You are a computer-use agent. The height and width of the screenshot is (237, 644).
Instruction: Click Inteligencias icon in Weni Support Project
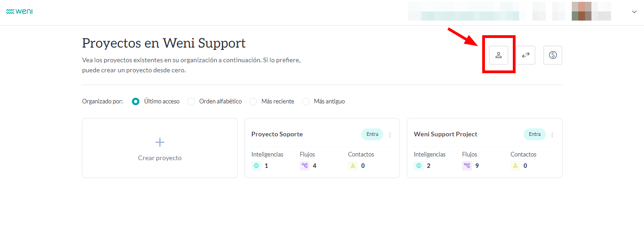point(419,166)
